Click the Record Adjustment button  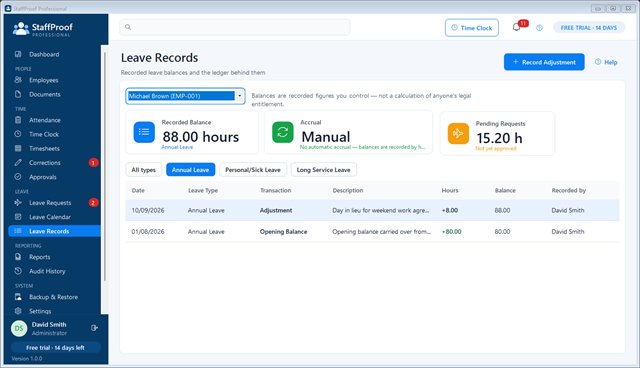click(544, 62)
